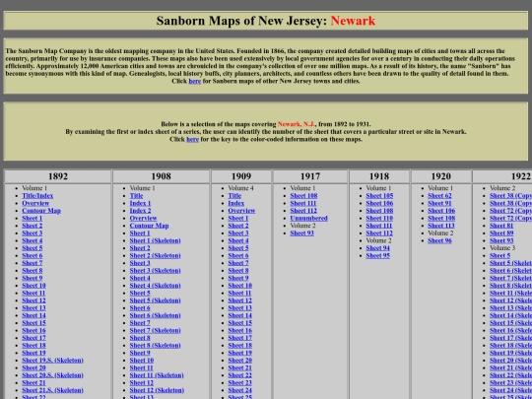
Task: Open Sheet 94 in the 1918 column
Action: tap(378, 248)
